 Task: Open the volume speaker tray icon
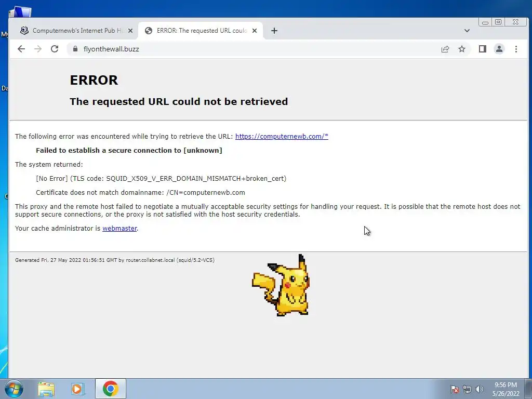pyautogui.click(x=480, y=389)
